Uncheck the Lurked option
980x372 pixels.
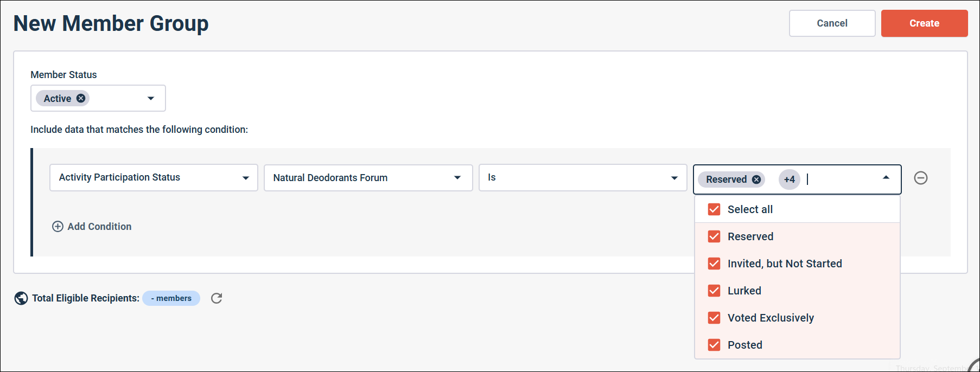coord(714,291)
